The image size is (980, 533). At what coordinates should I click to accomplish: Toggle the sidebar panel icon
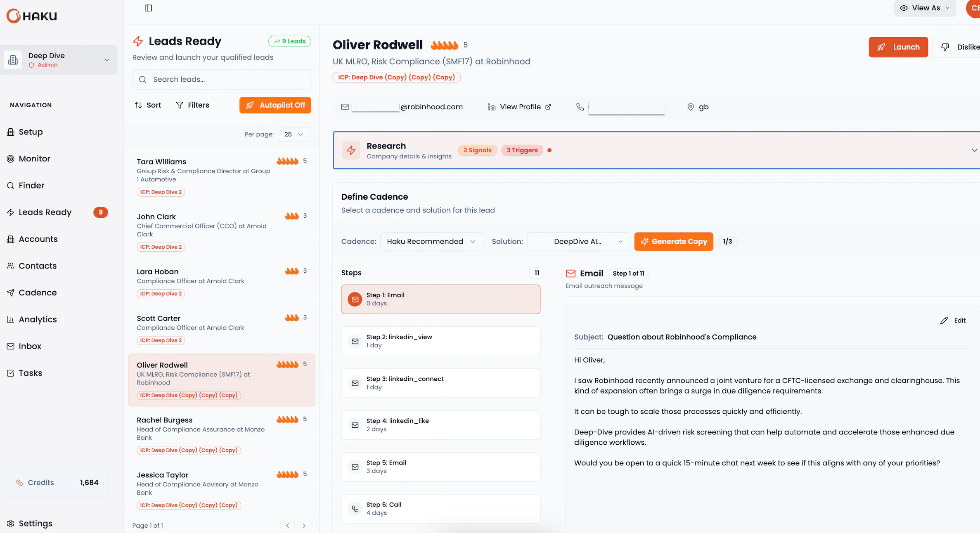(x=148, y=8)
